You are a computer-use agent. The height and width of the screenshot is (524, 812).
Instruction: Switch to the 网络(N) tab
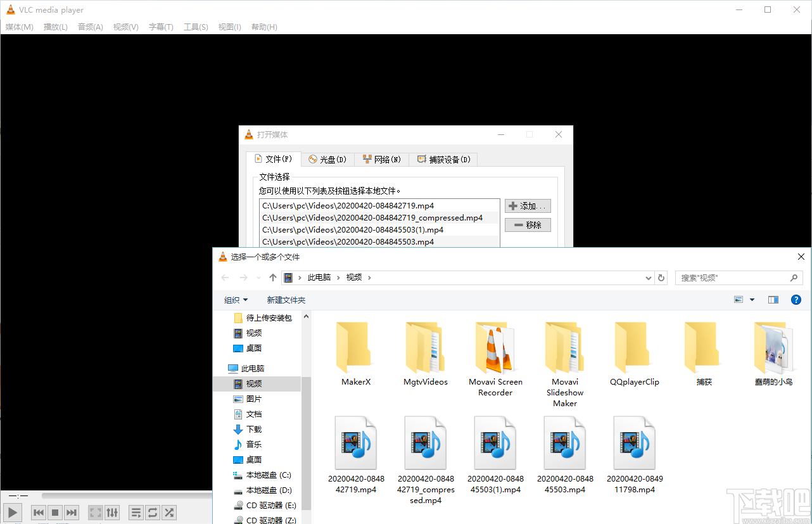click(x=381, y=159)
